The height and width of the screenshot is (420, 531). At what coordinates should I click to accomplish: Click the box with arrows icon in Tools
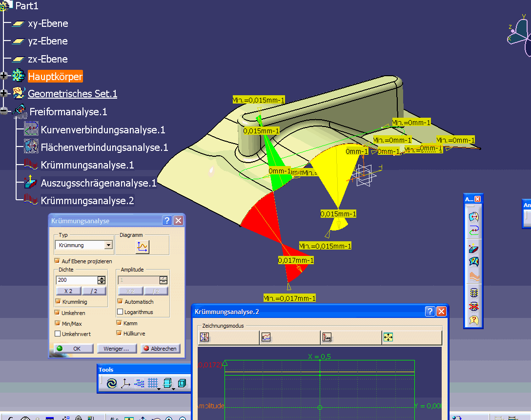167,383
